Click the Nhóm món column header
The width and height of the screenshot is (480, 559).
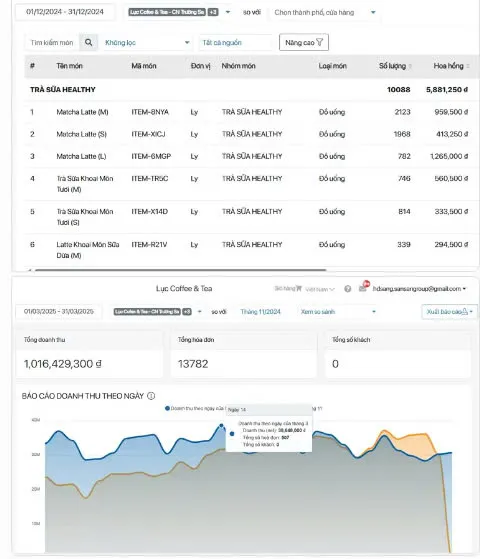(x=238, y=66)
